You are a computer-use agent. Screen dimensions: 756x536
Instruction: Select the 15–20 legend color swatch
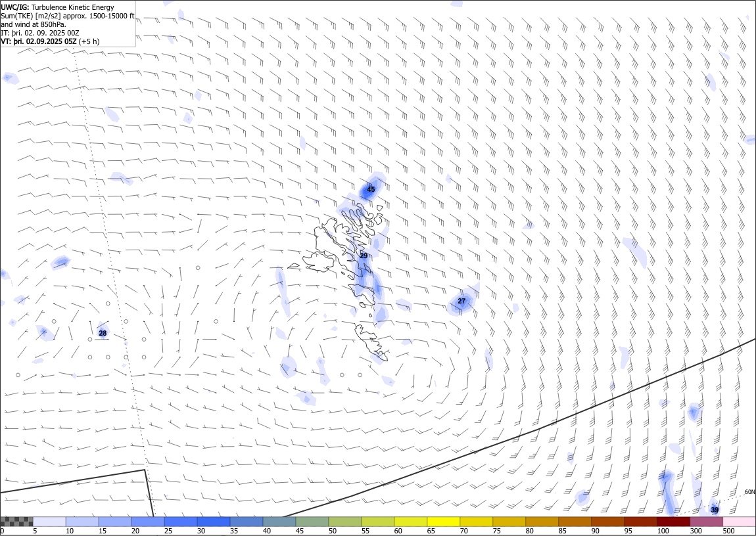coord(115,522)
